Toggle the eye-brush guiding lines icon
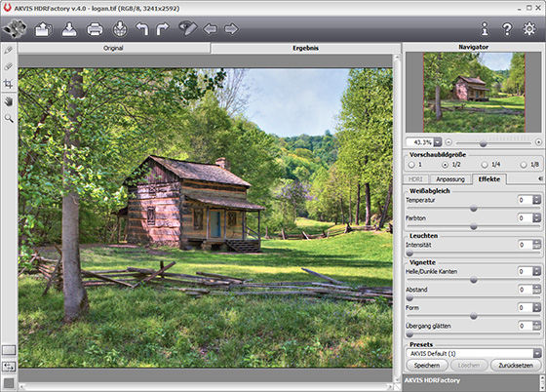The image size is (546, 392). [187, 28]
